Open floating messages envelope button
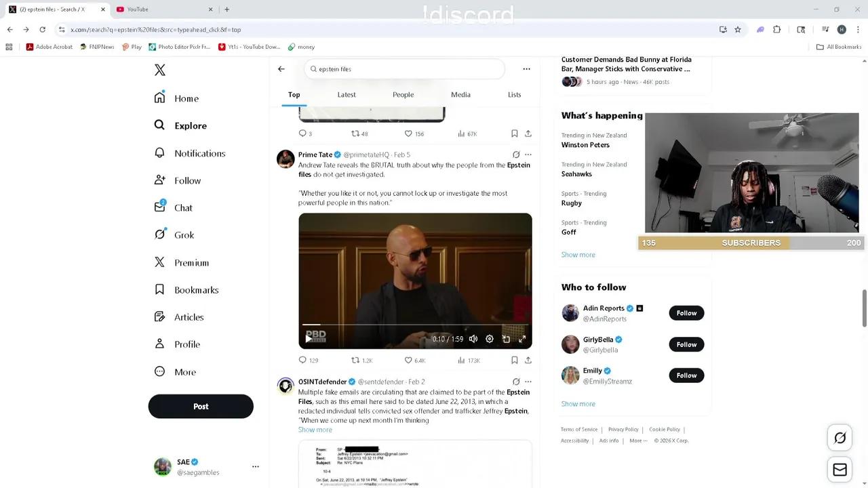The width and height of the screenshot is (868, 488). point(840,469)
